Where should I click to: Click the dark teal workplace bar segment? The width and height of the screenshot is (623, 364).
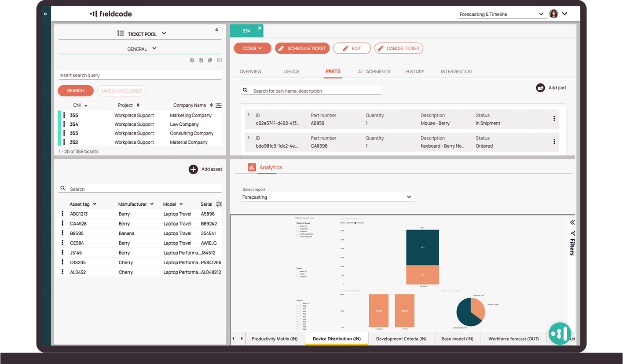422,247
